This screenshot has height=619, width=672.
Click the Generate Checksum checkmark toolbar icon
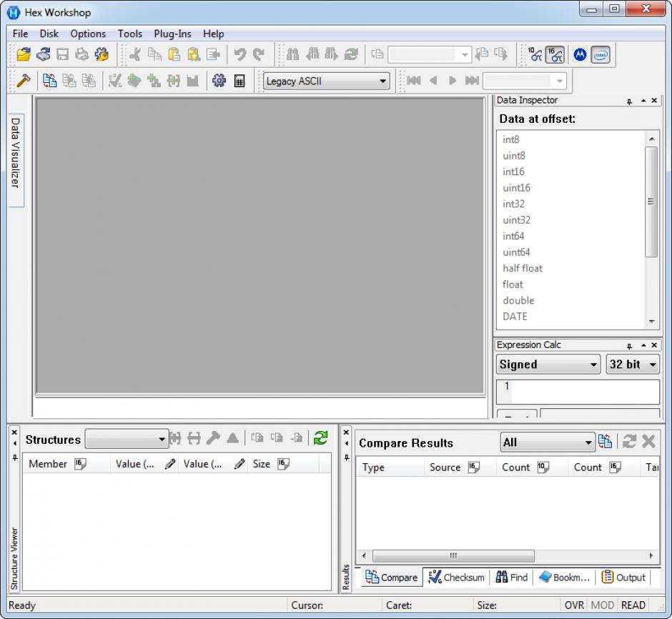pos(115,81)
